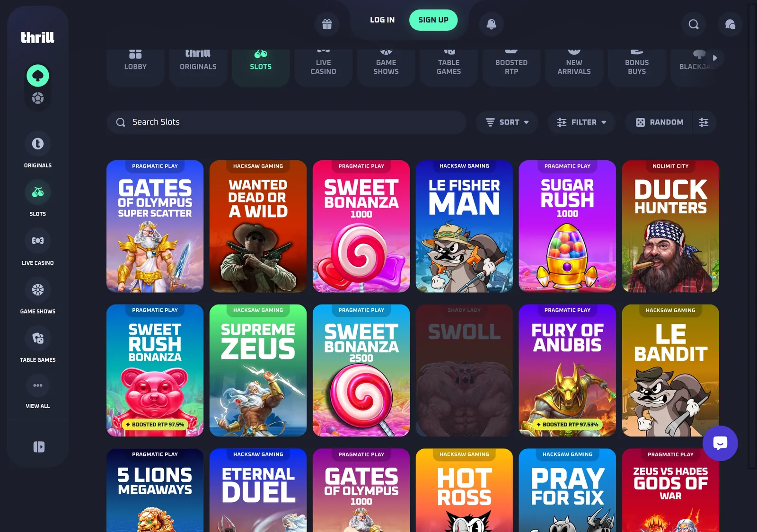The image size is (757, 532).
Task: Open Wanted Dead or a Wild
Action: [x=258, y=226]
